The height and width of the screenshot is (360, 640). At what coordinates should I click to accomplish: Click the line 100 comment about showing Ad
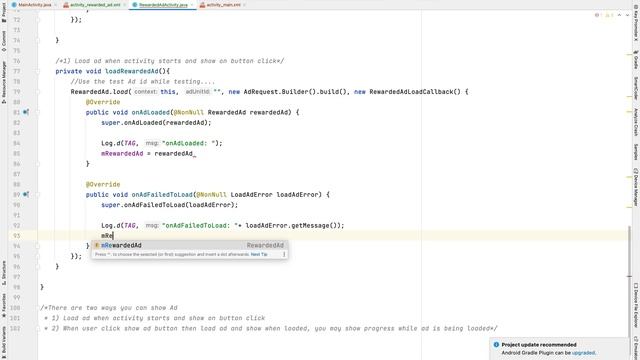[109, 308]
